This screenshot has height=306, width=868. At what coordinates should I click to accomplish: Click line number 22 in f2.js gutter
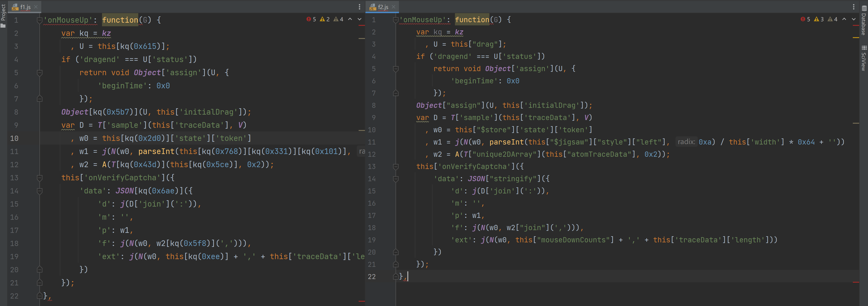[x=372, y=276]
